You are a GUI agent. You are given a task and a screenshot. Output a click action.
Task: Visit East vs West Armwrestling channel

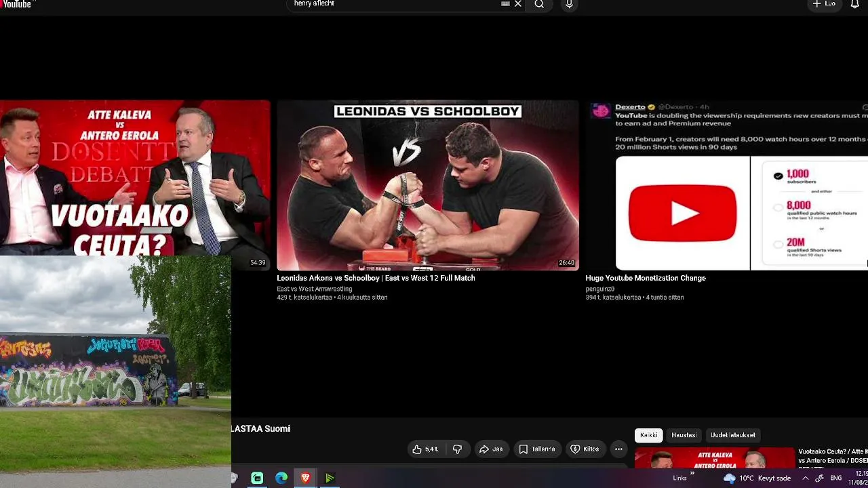pyautogui.click(x=314, y=289)
